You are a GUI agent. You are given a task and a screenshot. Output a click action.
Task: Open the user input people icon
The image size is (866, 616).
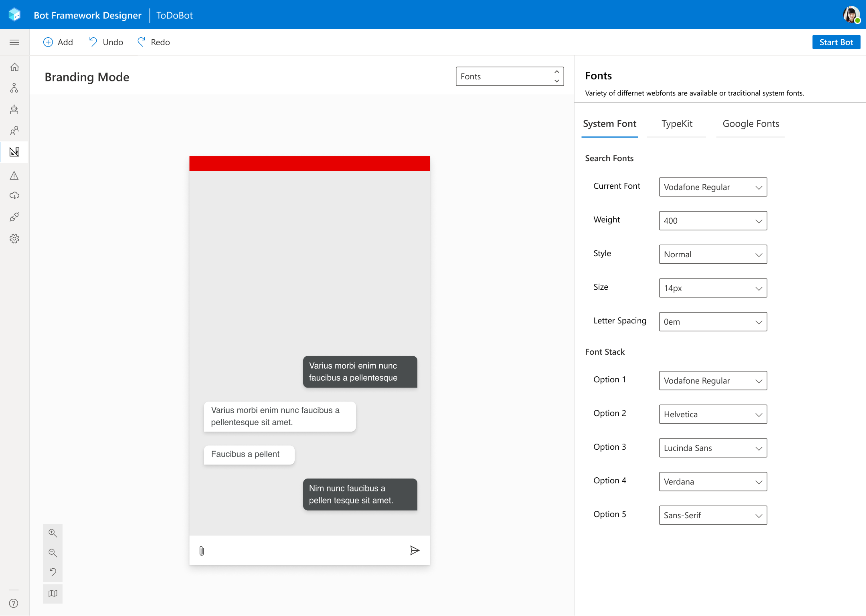[14, 131]
